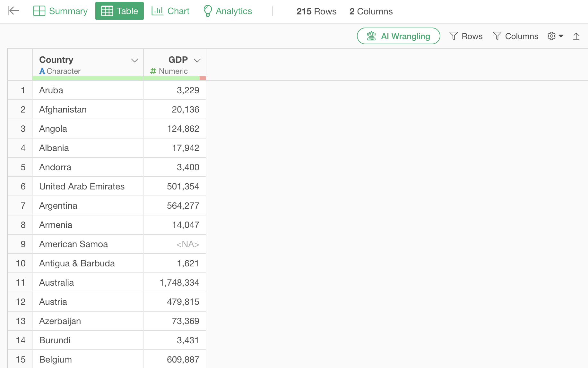Open the Rows filter
The width and height of the screenshot is (588, 368).
[466, 36]
